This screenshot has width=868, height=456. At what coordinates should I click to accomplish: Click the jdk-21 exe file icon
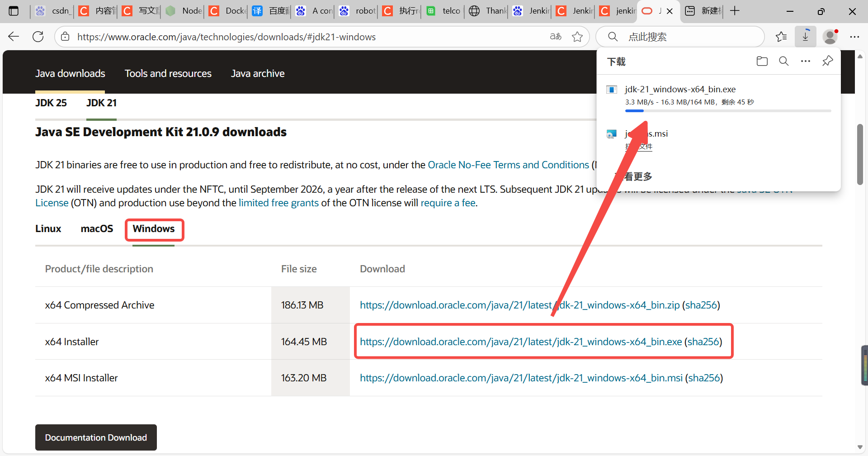pyautogui.click(x=612, y=90)
